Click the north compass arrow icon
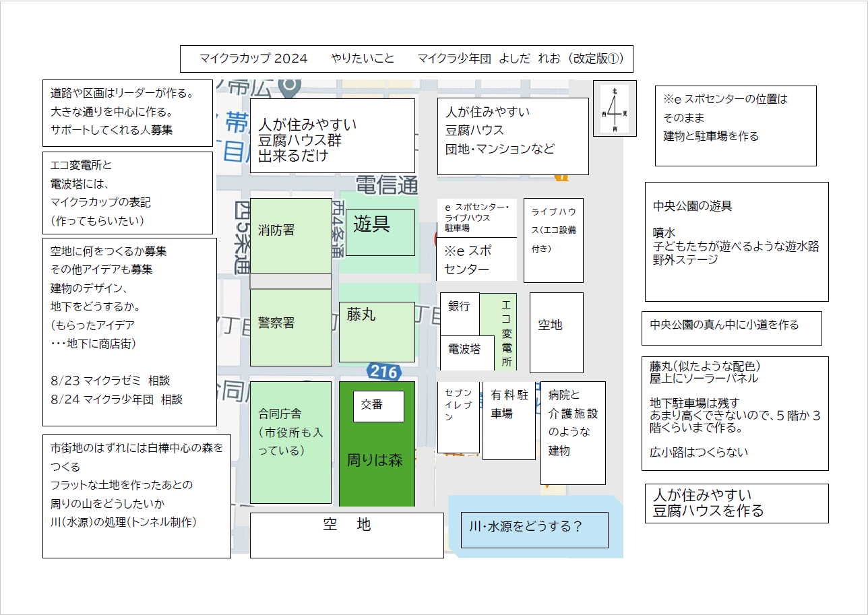Viewport: 868px width, 615px height. pyautogui.click(x=615, y=109)
